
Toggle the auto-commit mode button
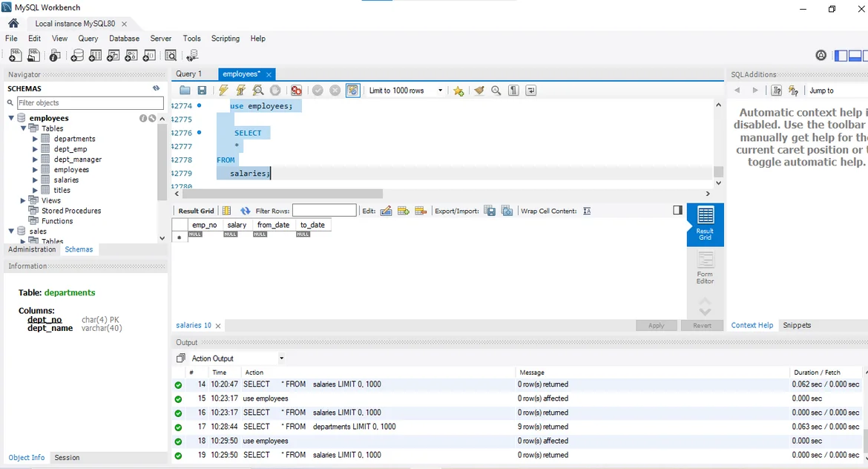352,91
